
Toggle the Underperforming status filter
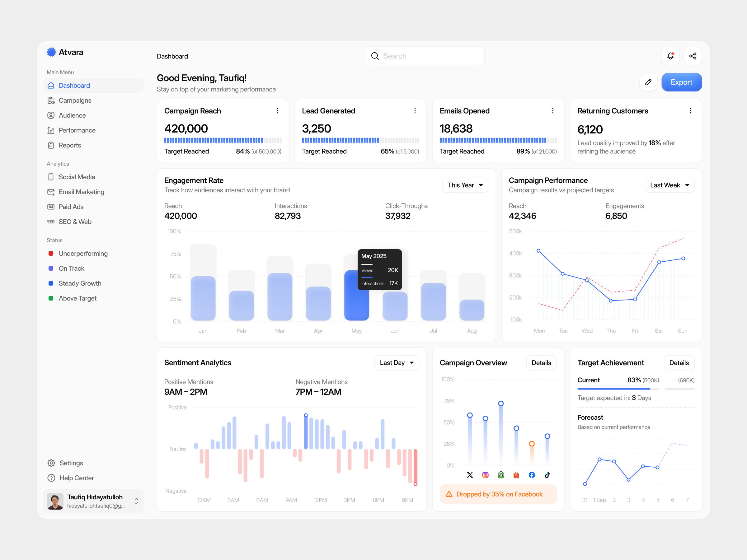coord(83,253)
